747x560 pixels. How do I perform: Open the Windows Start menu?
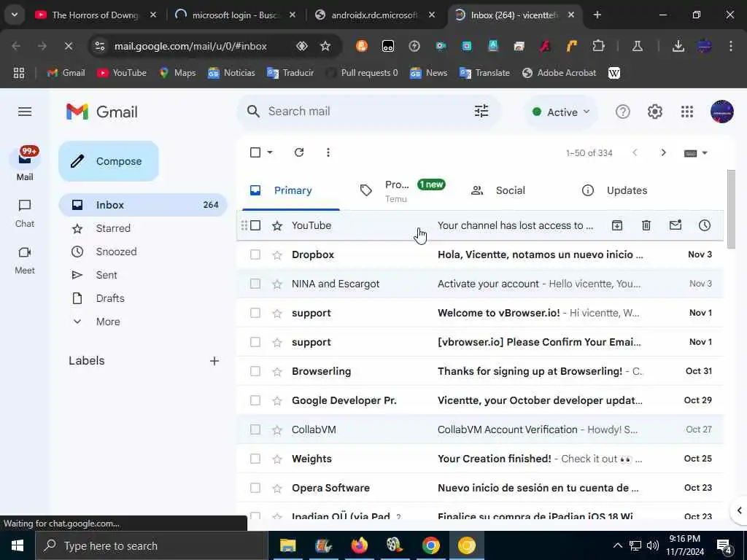click(18, 545)
